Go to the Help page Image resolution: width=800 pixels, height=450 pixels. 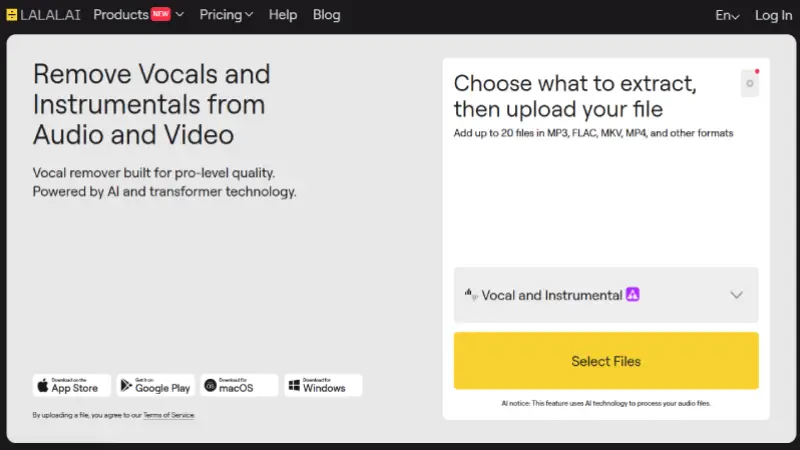coord(283,15)
